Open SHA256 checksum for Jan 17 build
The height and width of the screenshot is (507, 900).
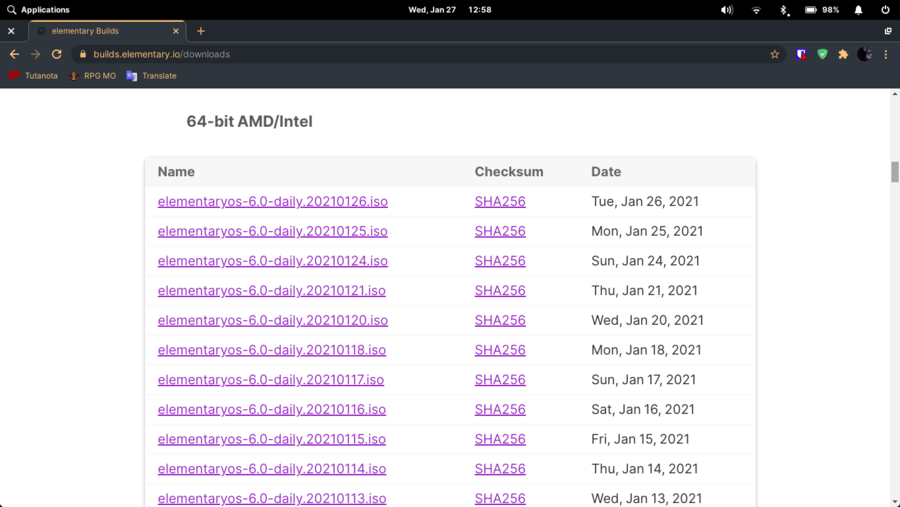coord(500,380)
